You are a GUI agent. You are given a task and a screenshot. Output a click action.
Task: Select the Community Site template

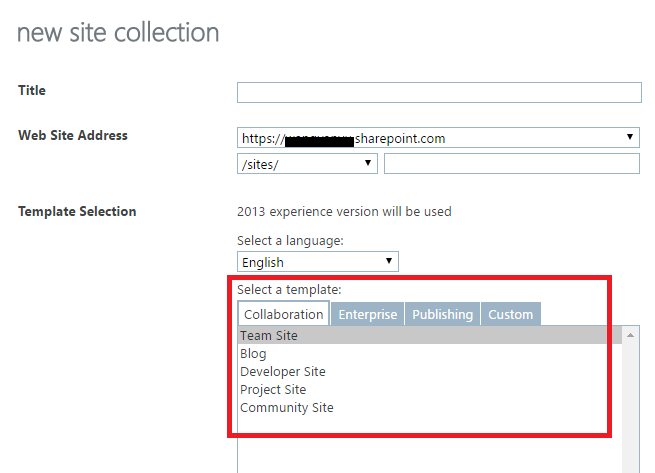(430, 407)
